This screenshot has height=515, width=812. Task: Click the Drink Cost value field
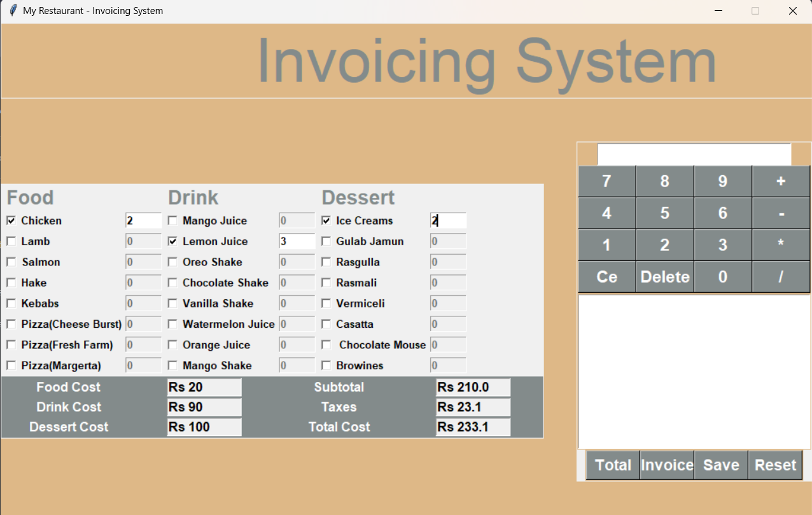(x=204, y=407)
